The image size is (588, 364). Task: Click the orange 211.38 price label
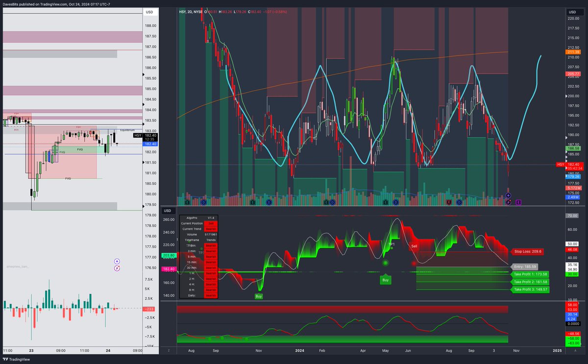coord(573,52)
